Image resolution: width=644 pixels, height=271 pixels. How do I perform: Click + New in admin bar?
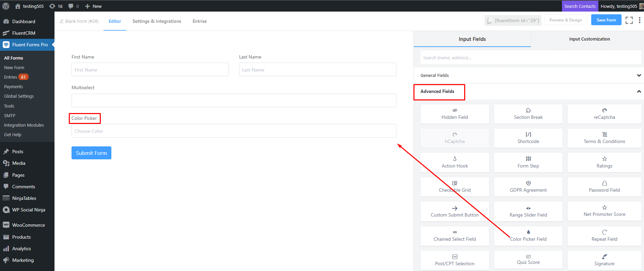coord(93,6)
